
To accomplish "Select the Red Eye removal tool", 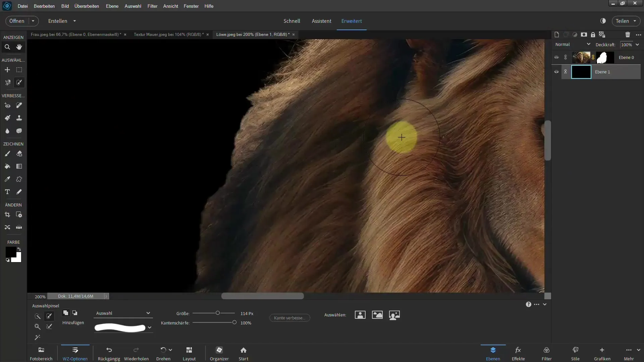I will tap(7, 105).
